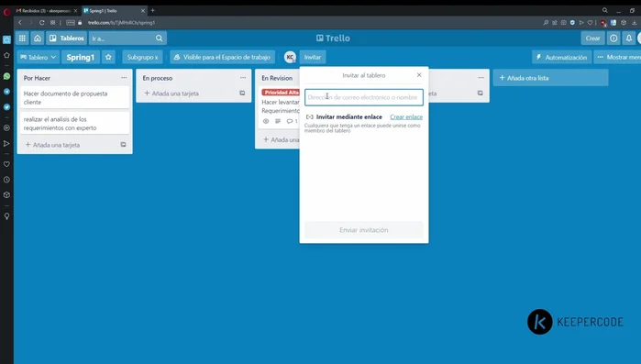Open Opera main menu logo

point(6,12)
